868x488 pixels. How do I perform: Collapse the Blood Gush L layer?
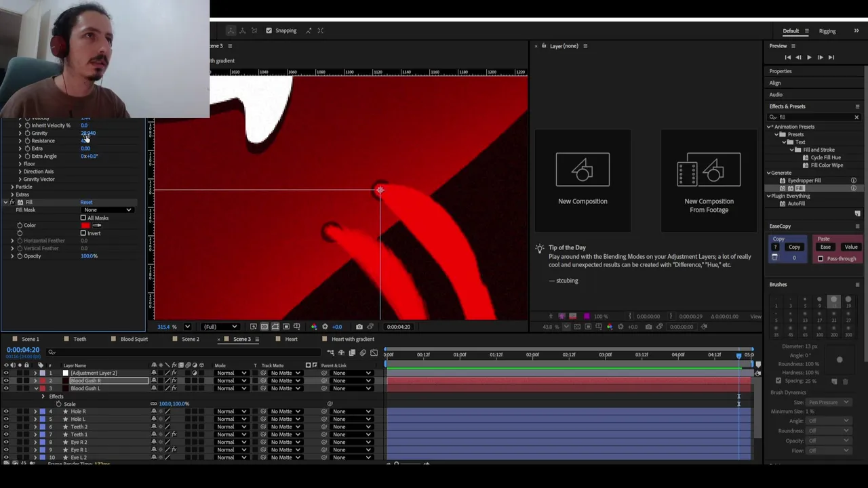35,389
